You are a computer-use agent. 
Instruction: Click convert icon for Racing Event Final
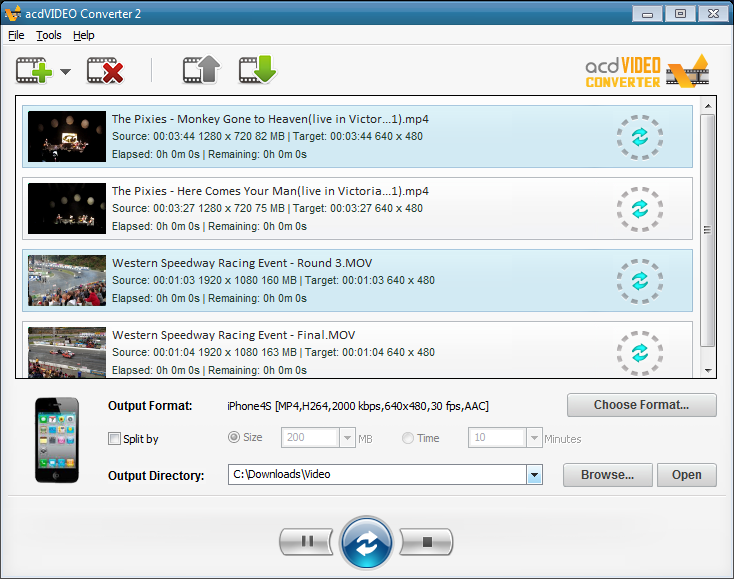(639, 353)
